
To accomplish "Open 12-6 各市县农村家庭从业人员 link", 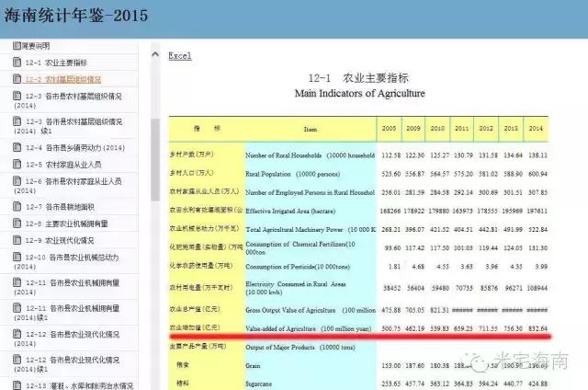I will click(68, 186).
